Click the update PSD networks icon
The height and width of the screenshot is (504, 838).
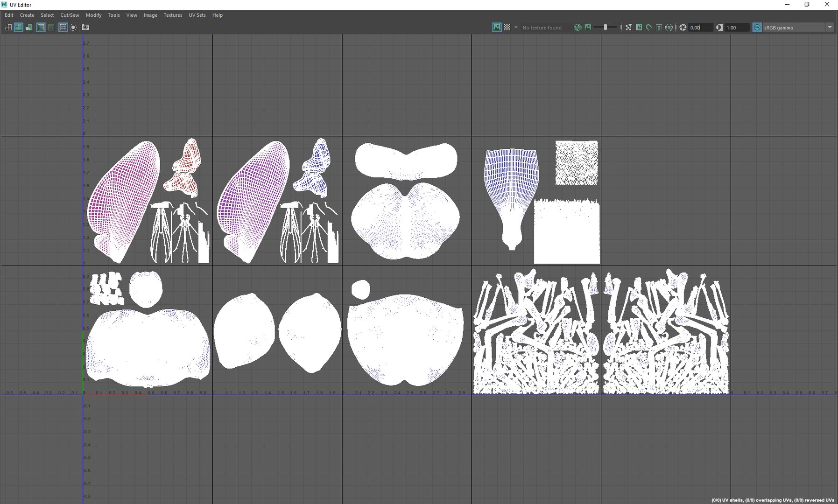(x=669, y=28)
